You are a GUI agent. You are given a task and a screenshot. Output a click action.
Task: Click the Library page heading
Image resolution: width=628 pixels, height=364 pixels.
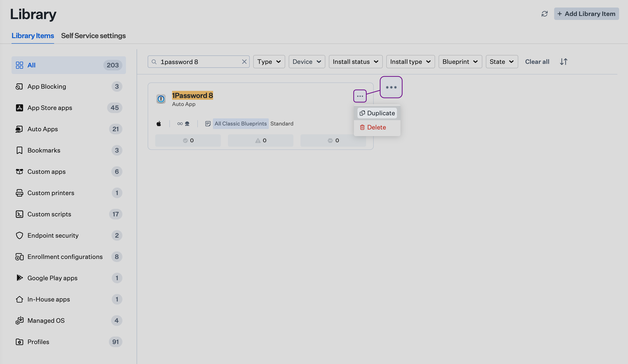(33, 14)
